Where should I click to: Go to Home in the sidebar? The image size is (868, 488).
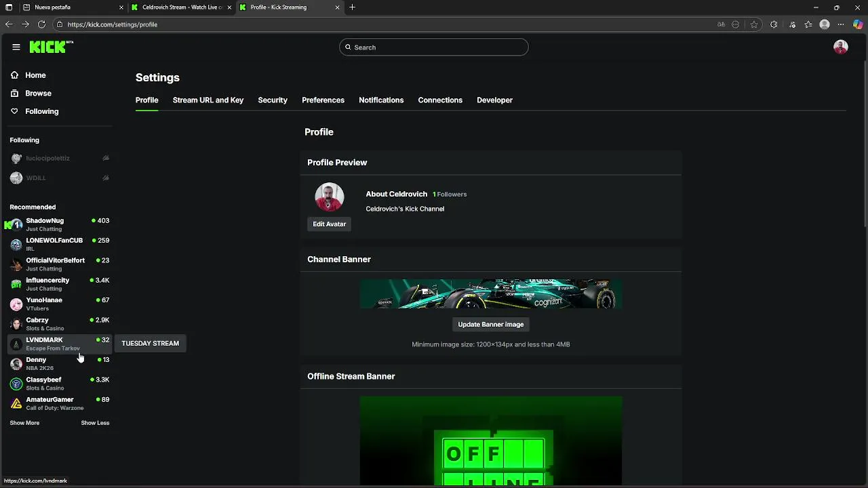(x=35, y=75)
